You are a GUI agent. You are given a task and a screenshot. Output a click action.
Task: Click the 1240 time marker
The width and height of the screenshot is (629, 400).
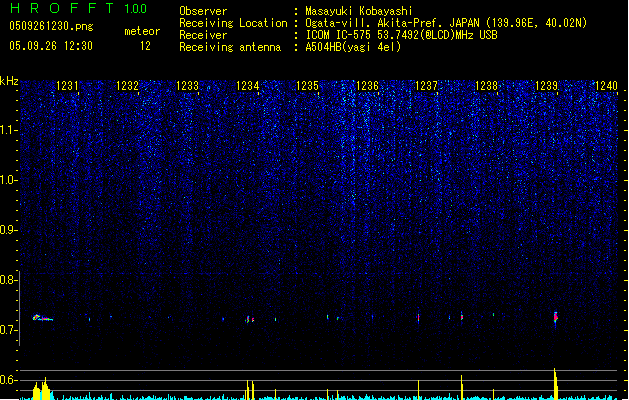[606, 86]
